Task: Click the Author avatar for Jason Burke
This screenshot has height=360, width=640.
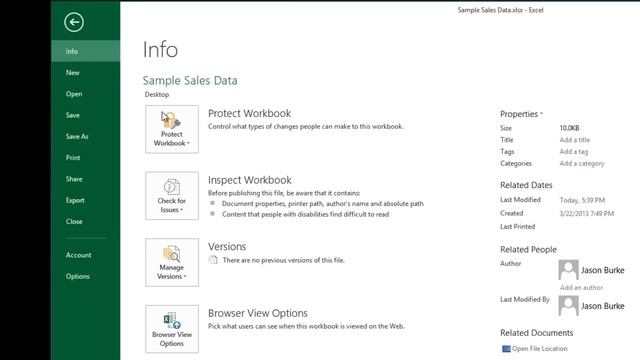Action: coord(568,270)
